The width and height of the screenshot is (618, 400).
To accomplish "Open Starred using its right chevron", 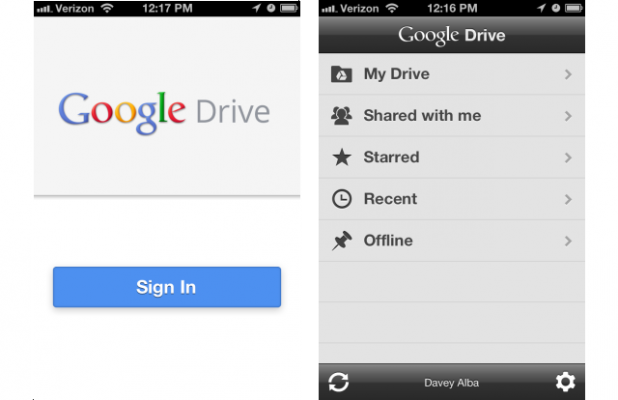I will 568,158.
